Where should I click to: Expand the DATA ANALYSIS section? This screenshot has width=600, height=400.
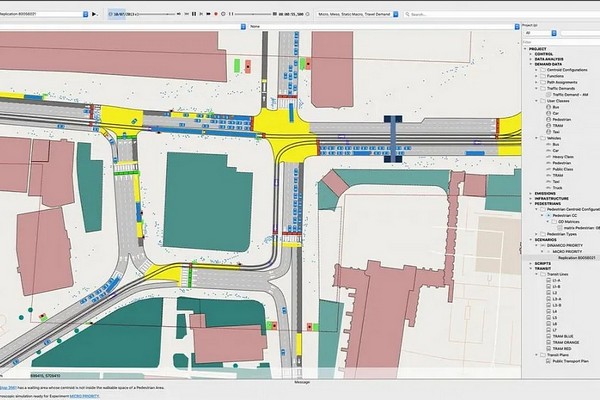[x=531, y=59]
